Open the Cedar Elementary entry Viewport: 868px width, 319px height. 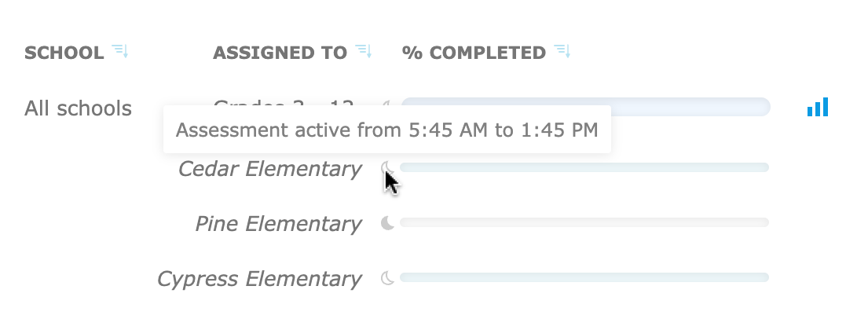pyautogui.click(x=270, y=168)
